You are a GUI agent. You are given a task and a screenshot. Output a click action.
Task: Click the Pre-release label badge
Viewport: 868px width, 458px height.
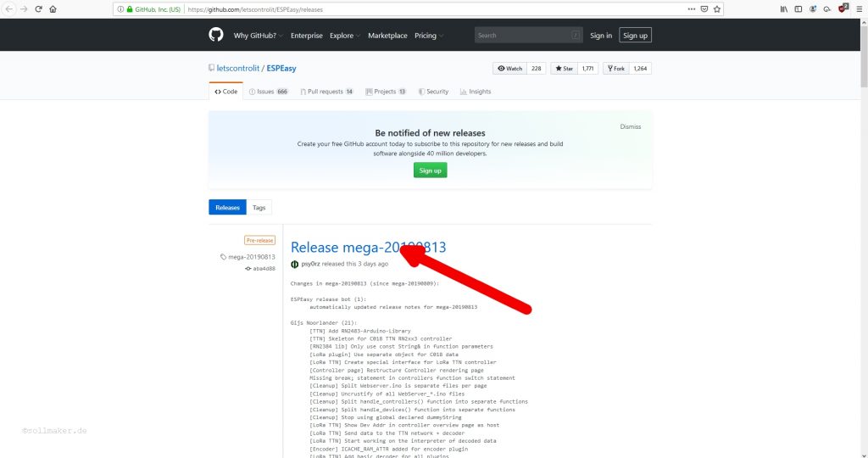tap(259, 240)
